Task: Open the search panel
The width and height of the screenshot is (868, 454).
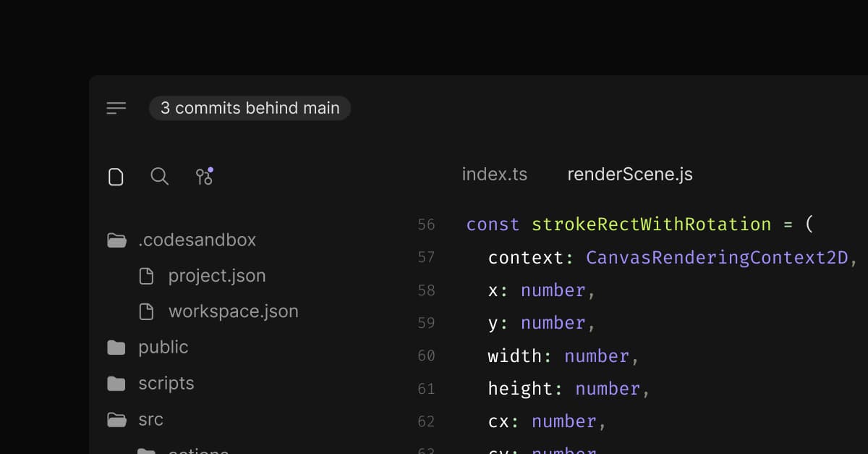Action: pyautogui.click(x=159, y=176)
